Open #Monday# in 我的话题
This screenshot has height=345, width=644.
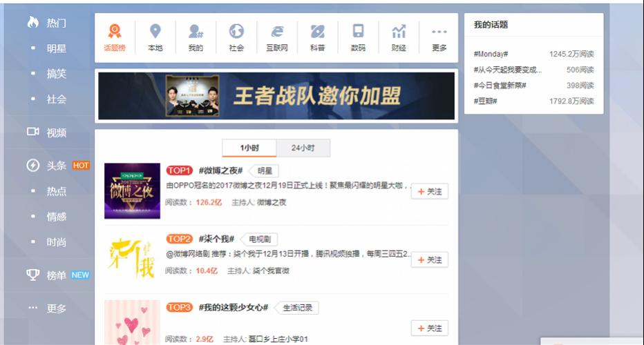click(491, 54)
